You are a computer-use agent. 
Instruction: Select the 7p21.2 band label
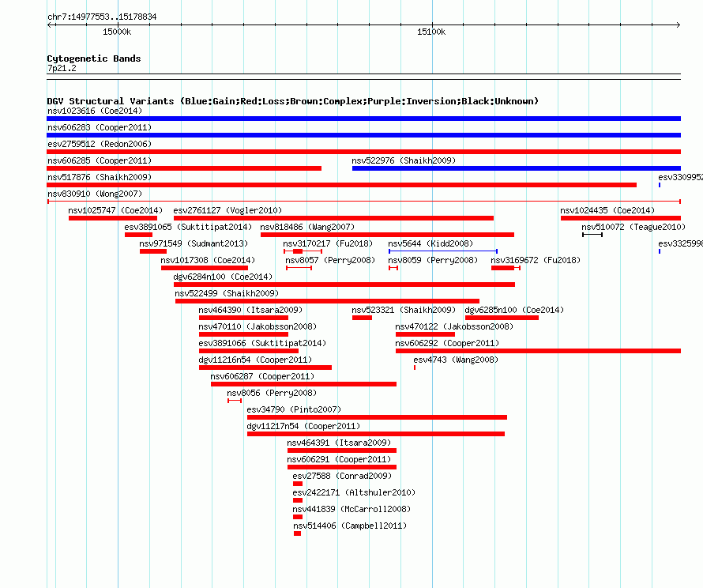click(x=62, y=68)
